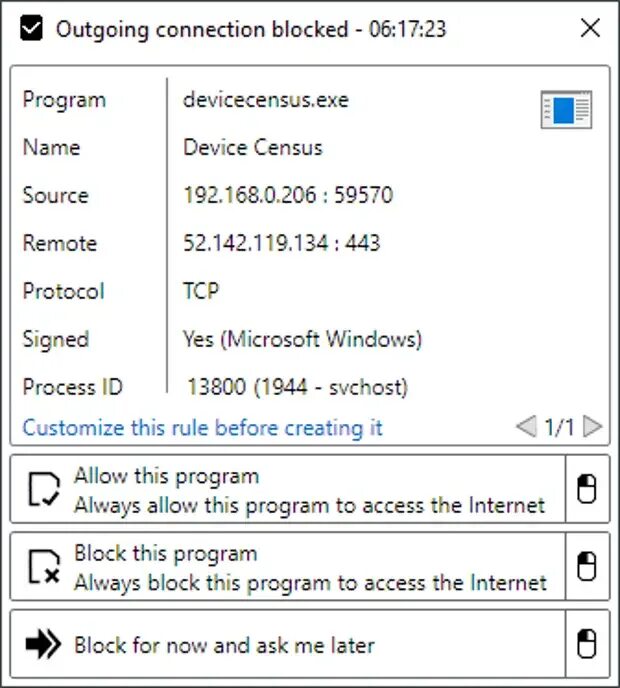620x688 pixels.
Task: Open mouse options beside Block this program
Action: click(x=587, y=566)
